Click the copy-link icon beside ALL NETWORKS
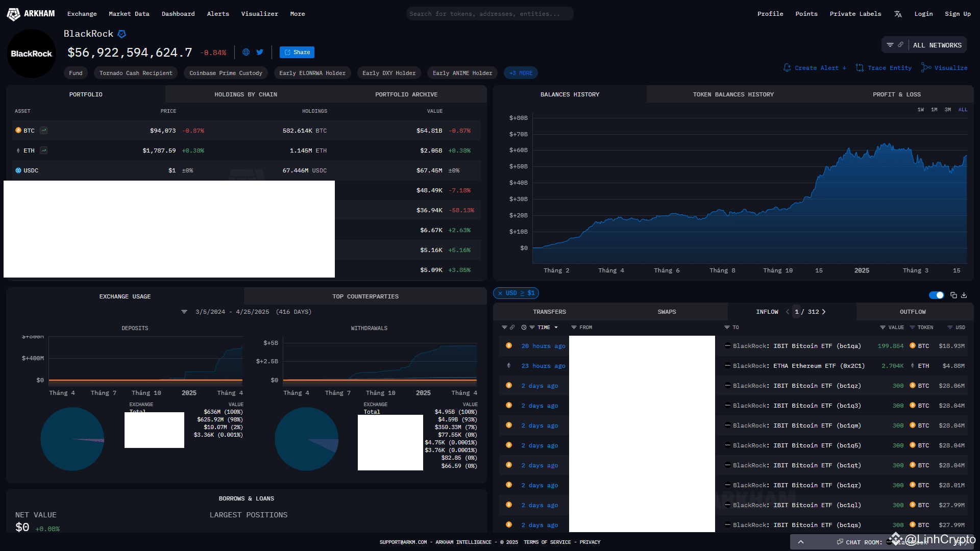Screen dimensions: 980x551 pos(901,45)
